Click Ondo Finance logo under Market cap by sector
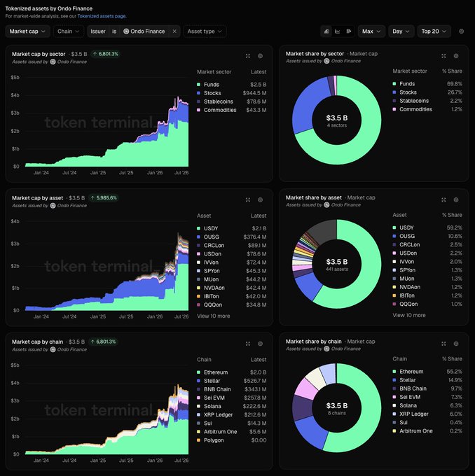 [53, 62]
